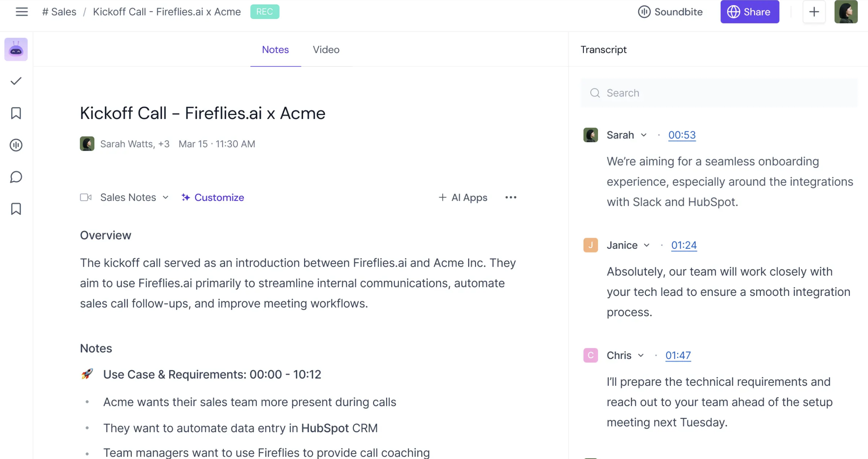This screenshot has height=459, width=868.
Task: Open the soundbites waveform icon in sidebar
Action: (16, 145)
